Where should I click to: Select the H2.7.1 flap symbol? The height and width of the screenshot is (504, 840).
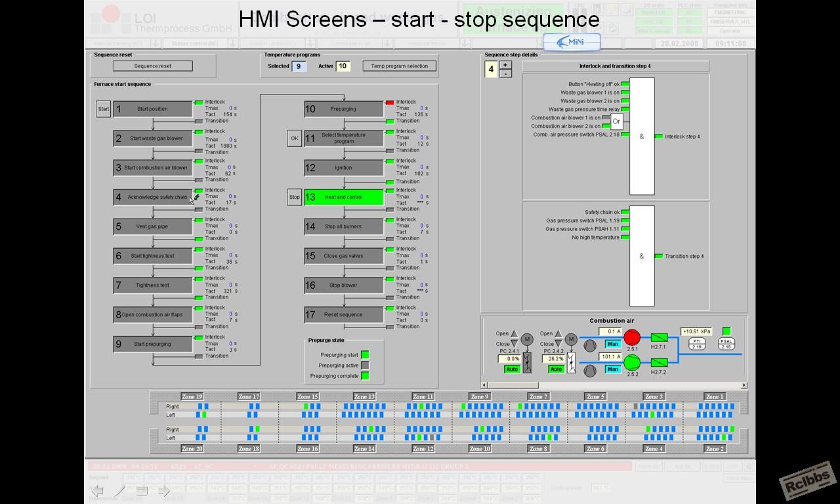pyautogui.click(x=659, y=337)
